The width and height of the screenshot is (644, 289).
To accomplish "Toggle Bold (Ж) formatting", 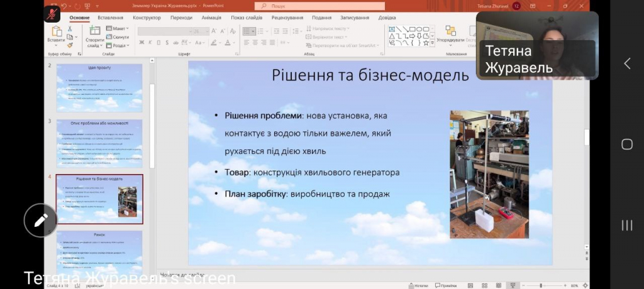I will (x=142, y=43).
